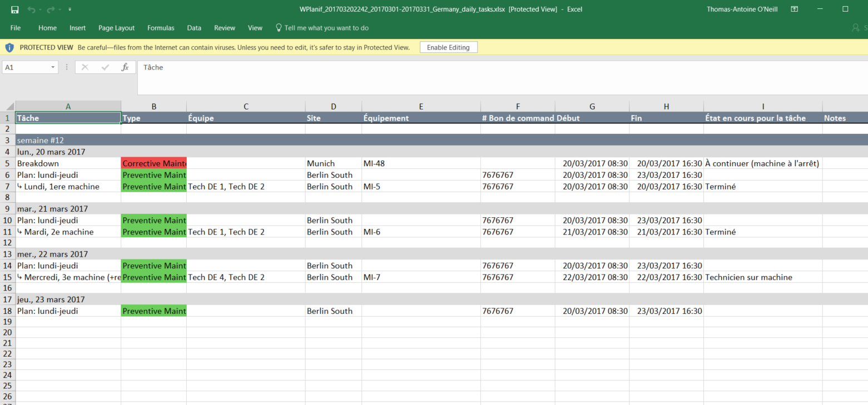The width and height of the screenshot is (868, 405).
Task: Open the Data ribbon tab
Action: click(194, 28)
